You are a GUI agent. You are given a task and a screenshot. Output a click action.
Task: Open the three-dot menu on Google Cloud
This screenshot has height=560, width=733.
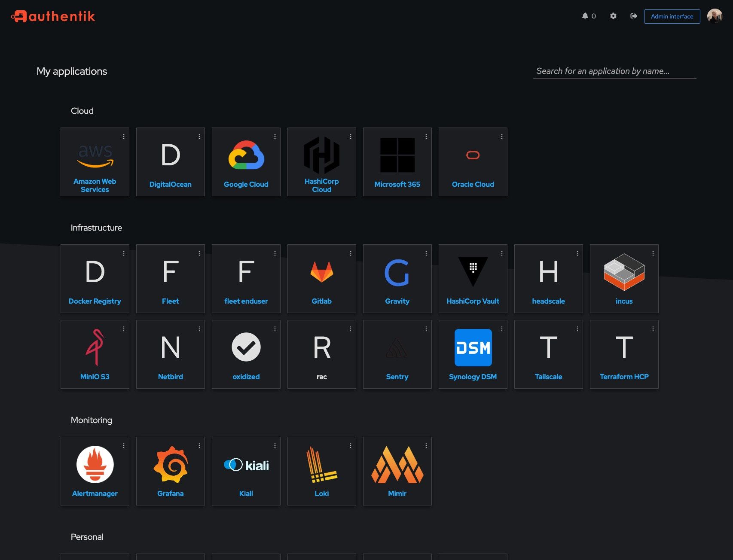click(x=275, y=137)
